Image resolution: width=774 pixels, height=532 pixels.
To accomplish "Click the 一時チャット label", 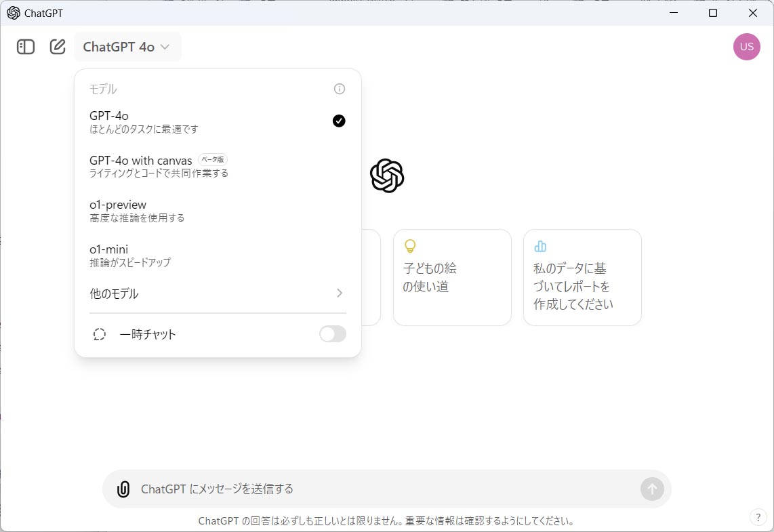I will 148,335.
